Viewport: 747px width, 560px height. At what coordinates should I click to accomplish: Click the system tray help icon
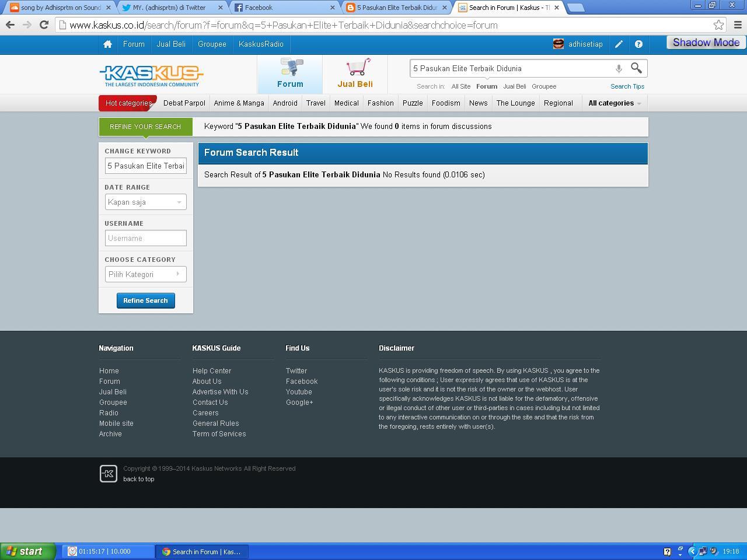pos(668,551)
